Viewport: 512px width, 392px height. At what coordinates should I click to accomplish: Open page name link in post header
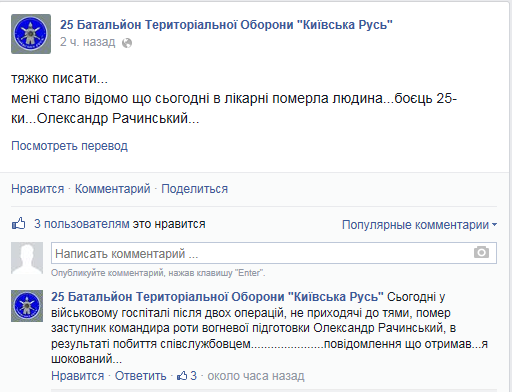click(226, 25)
